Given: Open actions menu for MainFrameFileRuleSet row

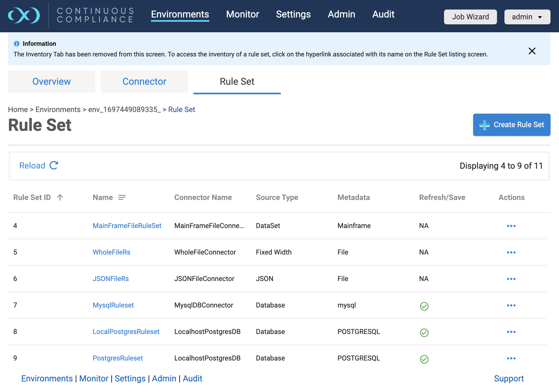Looking at the screenshot, I should [511, 226].
